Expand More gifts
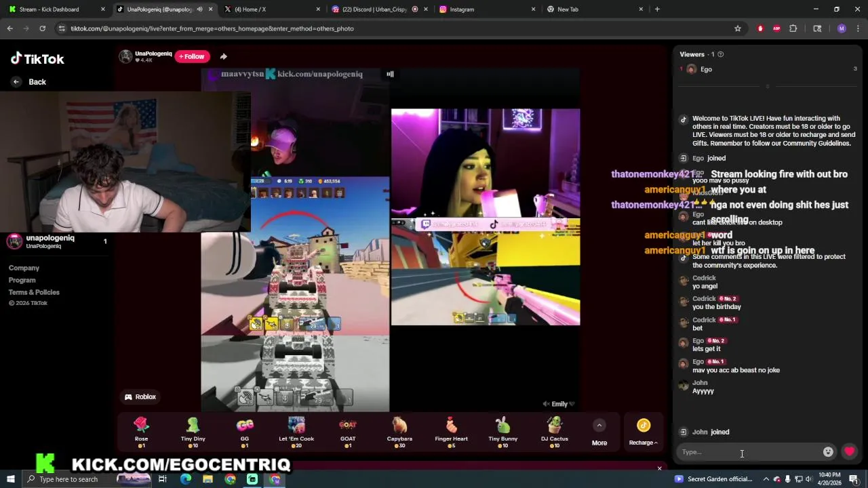This screenshot has width=868, height=488. point(599,432)
